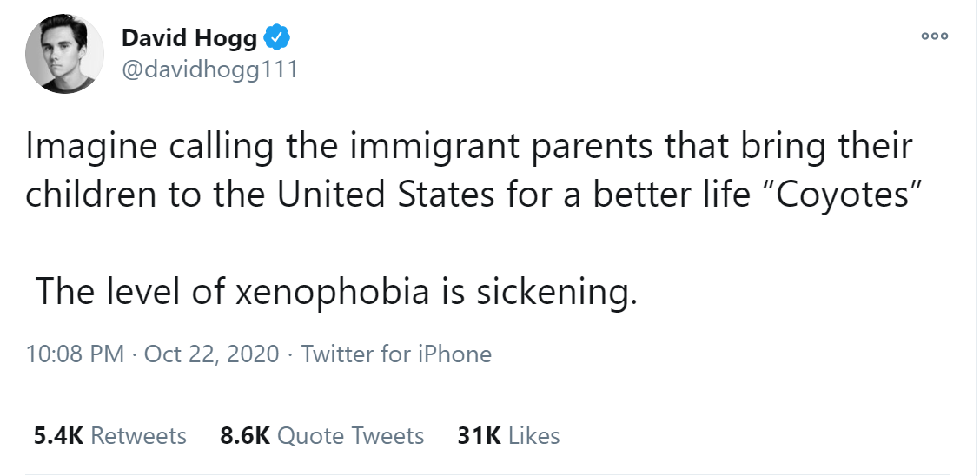Viewport: 980px width, 476px height.
Task: Click the 10:08 PM timestamp
Action: click(x=75, y=354)
